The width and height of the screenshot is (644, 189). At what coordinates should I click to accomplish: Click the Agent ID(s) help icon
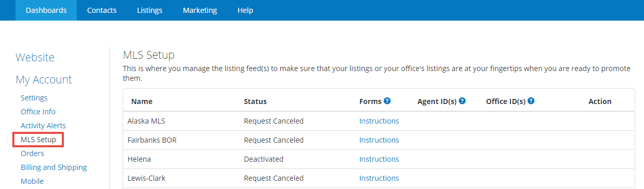pos(462,101)
